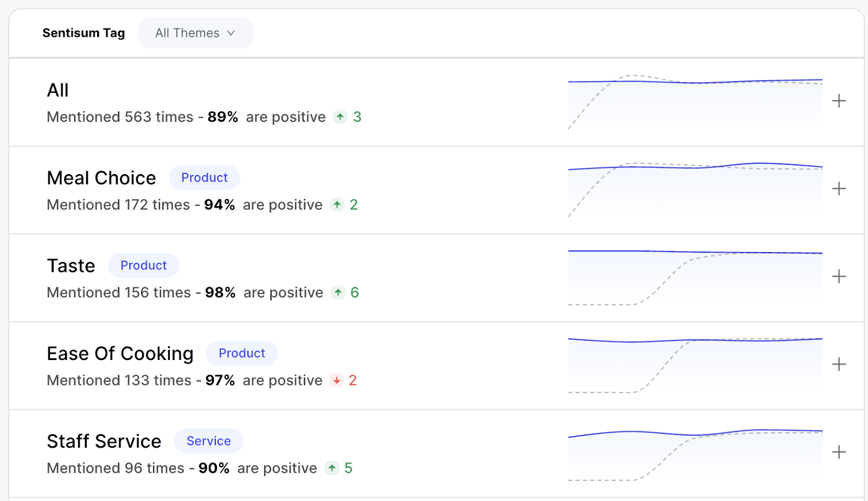This screenshot has height=501, width=868.
Task: Click the Product badge next to Meal Choice
Action: (204, 177)
